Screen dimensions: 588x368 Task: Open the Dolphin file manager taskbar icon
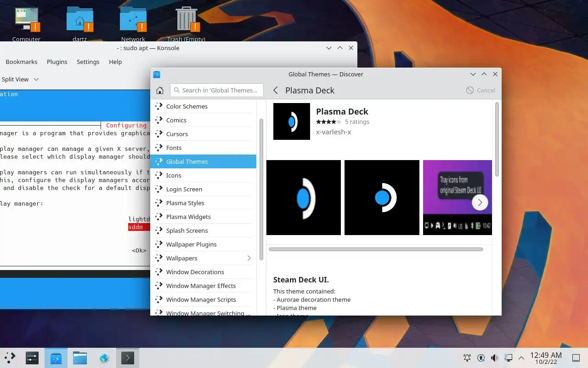80,358
